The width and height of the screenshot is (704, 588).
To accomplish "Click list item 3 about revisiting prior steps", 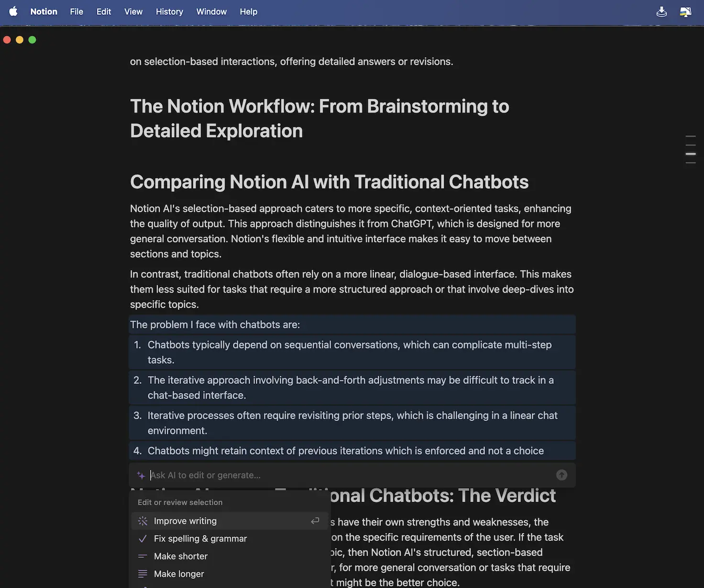I will click(352, 423).
